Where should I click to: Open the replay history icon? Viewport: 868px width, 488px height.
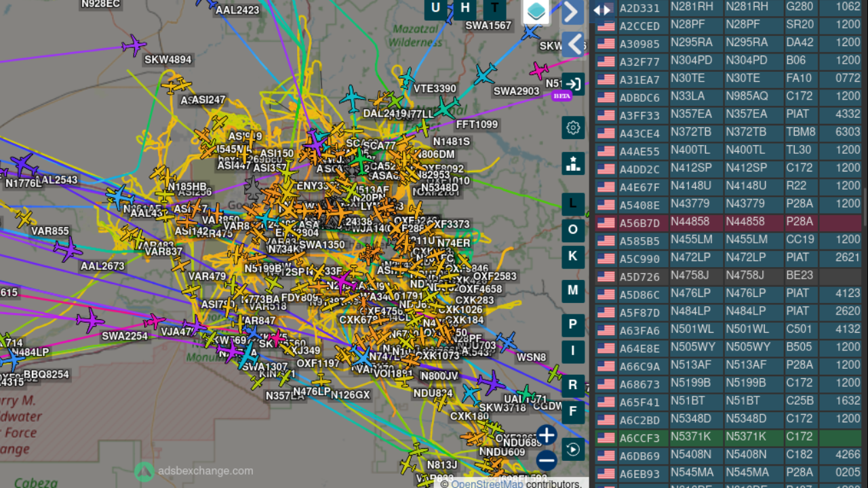point(573,449)
